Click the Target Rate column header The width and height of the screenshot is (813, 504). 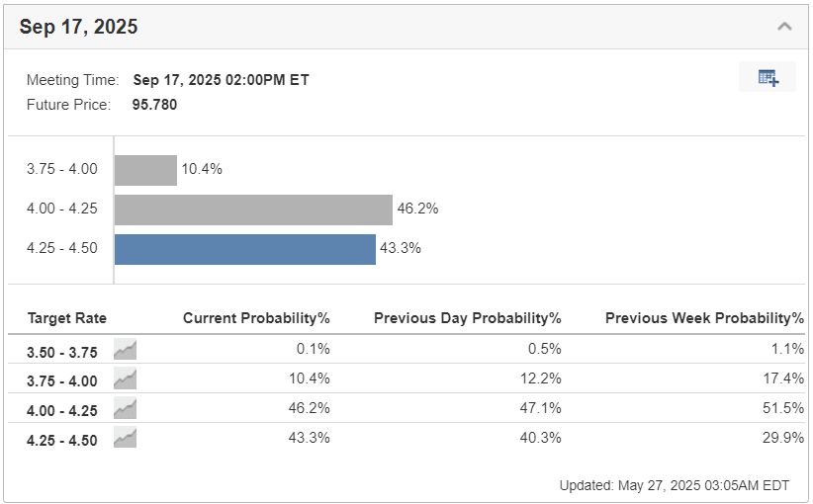[67, 318]
